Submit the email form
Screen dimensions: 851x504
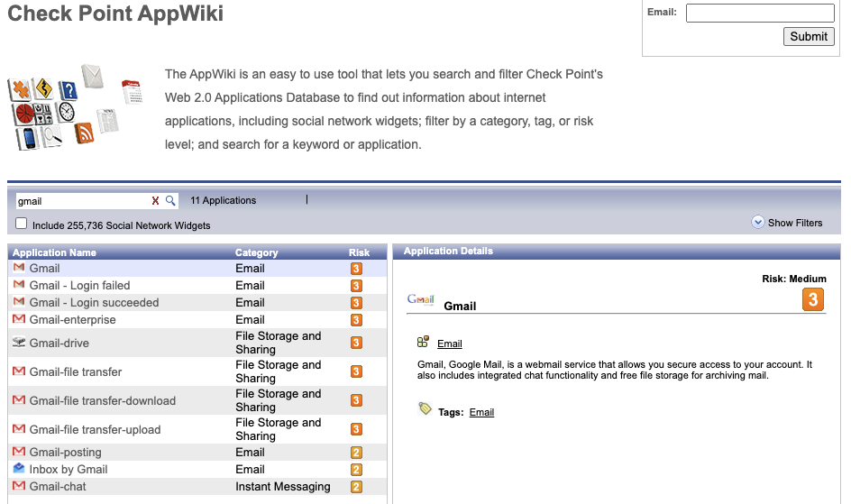click(809, 36)
